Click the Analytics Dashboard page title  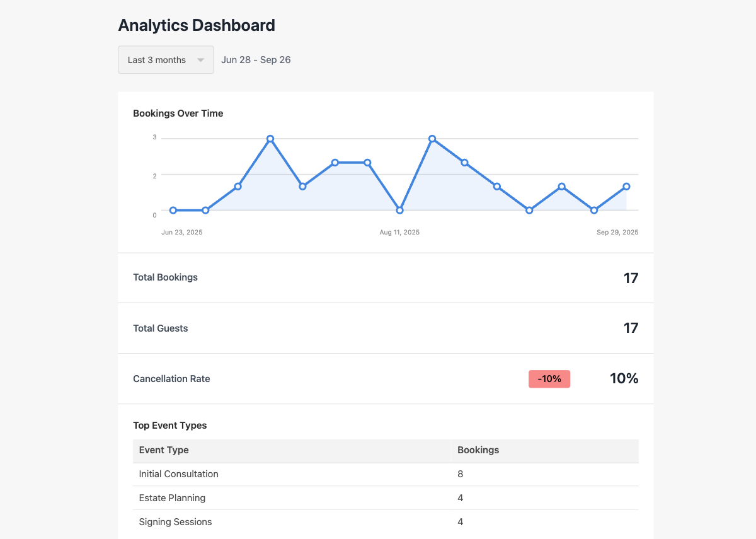[197, 25]
